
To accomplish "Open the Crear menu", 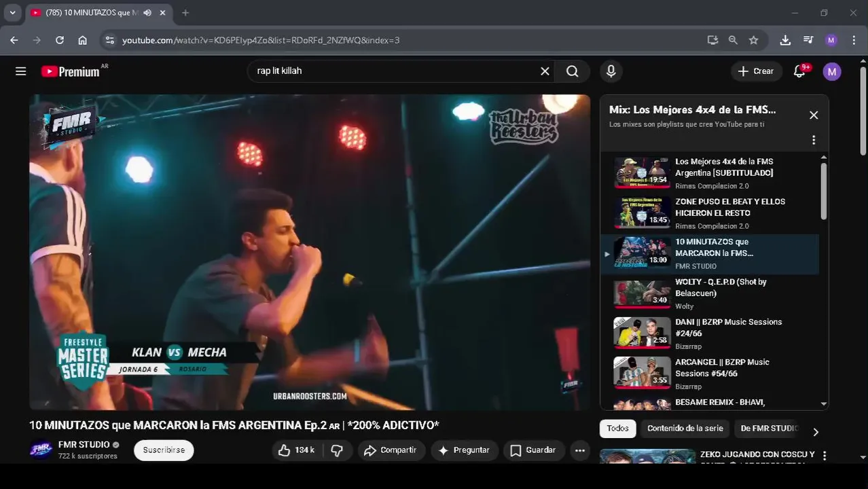I will tap(756, 71).
